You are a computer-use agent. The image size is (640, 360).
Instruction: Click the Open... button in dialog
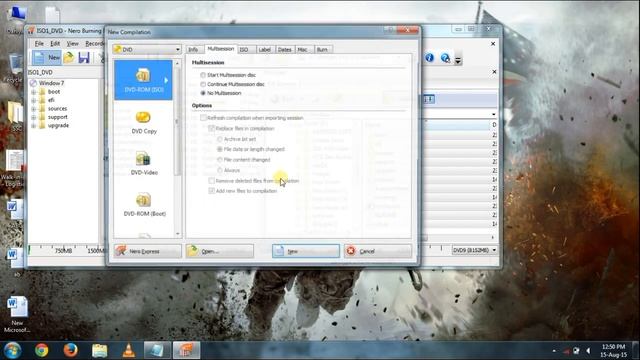(220, 251)
